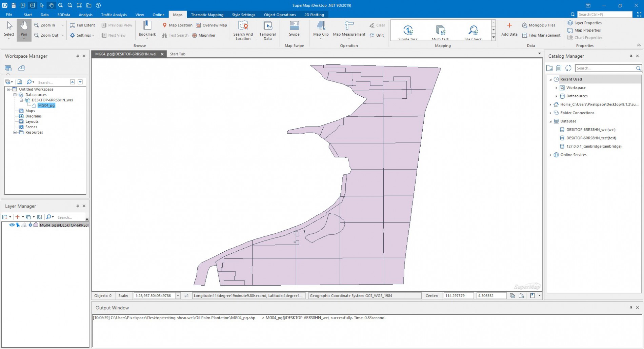Switch to the Start Tab document tab

point(178,54)
